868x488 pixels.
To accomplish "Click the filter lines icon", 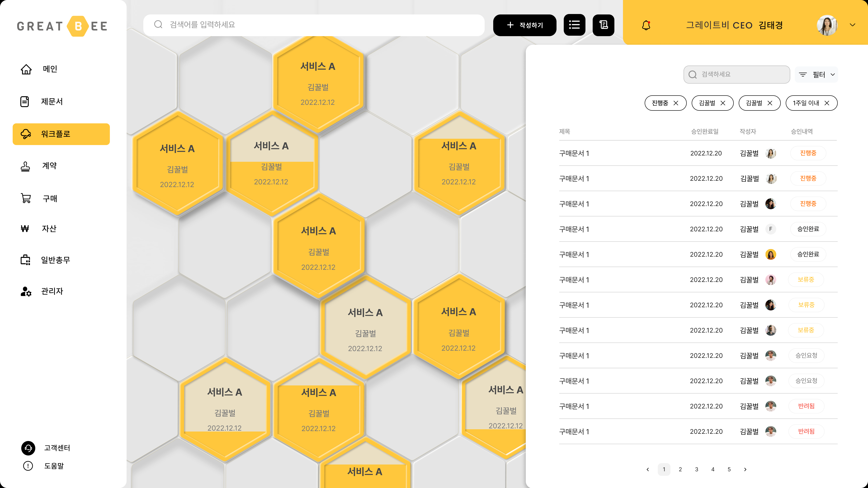I will coord(803,74).
